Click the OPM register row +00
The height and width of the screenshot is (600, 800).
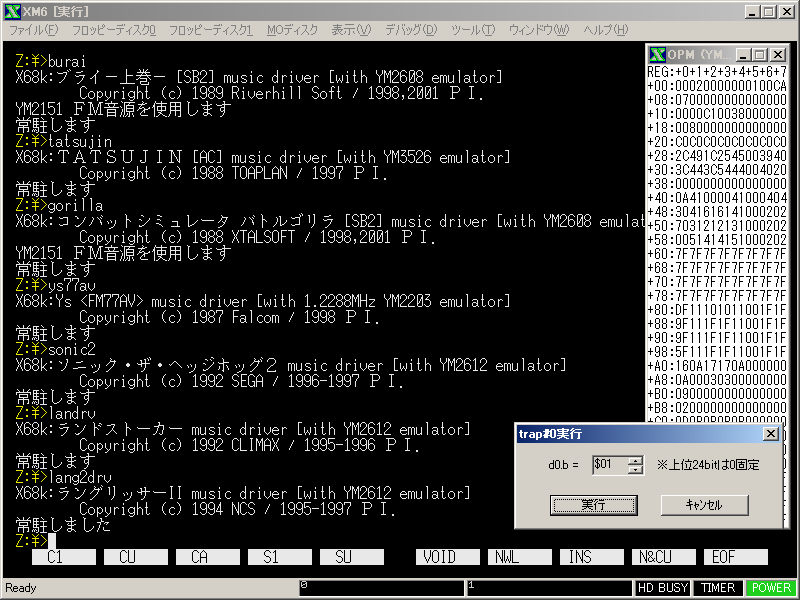[x=717, y=86]
